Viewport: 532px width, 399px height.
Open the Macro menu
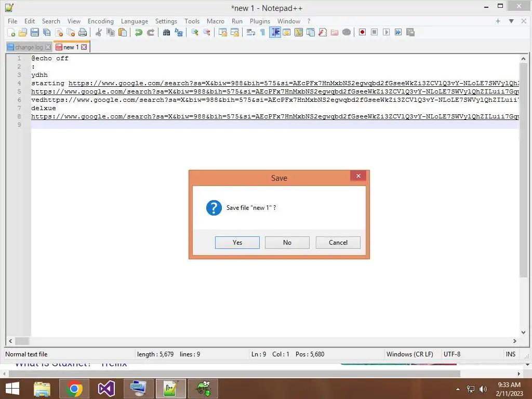coord(216,21)
